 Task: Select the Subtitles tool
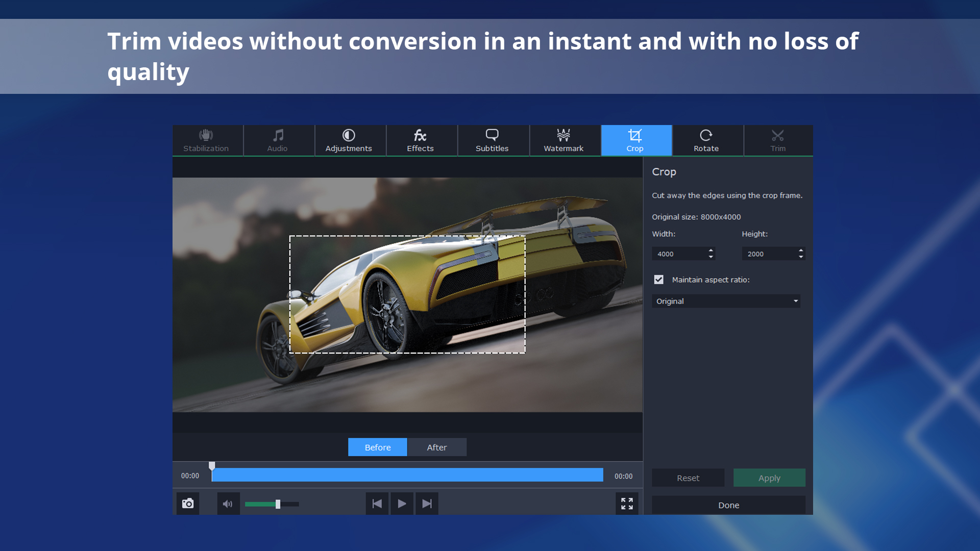coord(492,140)
